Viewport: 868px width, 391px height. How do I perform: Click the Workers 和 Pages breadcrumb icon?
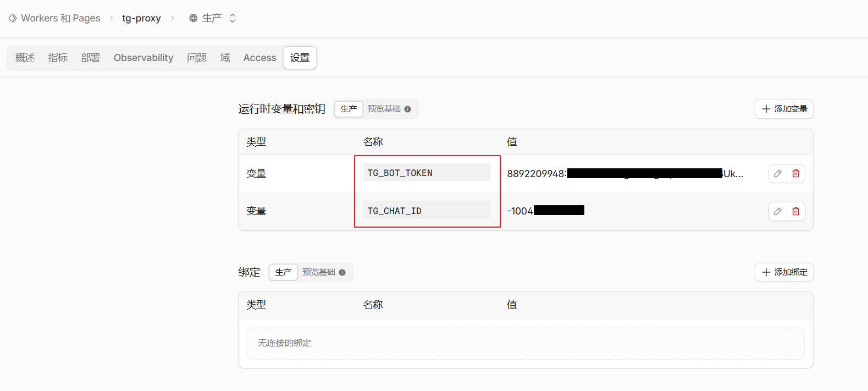[x=13, y=18]
